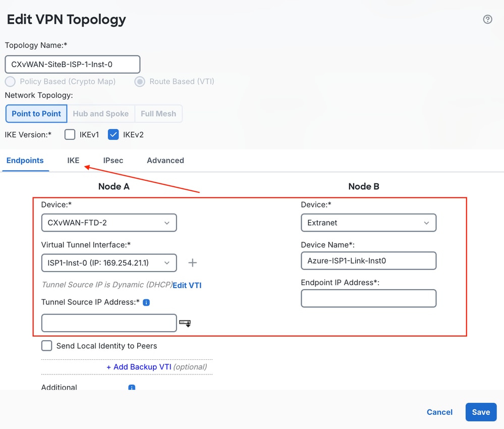This screenshot has width=504, height=429.
Task: Open Node A Device dropdown CXvWAN-FTD-2
Action: [x=109, y=223]
